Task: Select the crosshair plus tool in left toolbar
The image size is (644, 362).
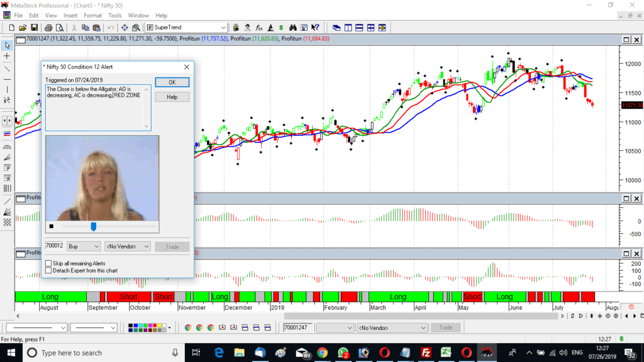Action: (7, 56)
